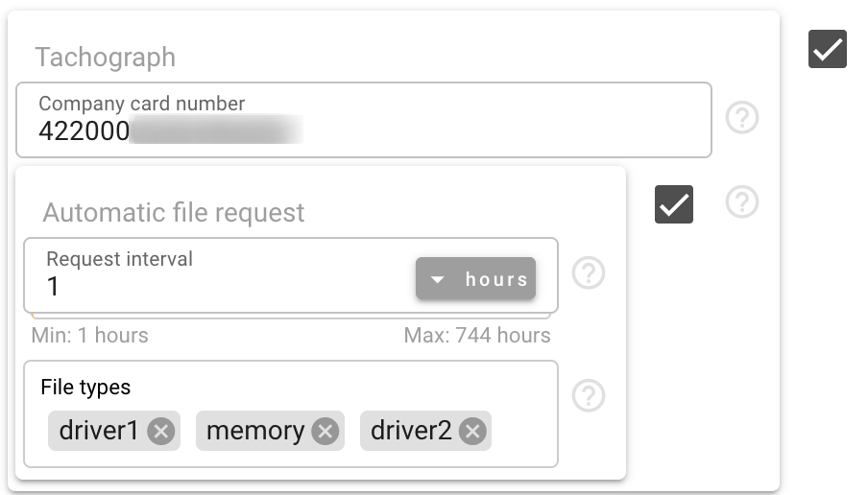Viewport: 868px width, 495px height.
Task: Delete the driver2 chip via its X
Action: pyautogui.click(x=472, y=431)
